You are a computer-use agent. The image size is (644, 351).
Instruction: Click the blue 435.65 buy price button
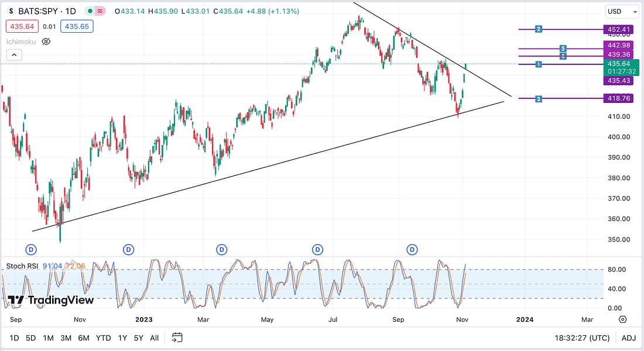[x=77, y=26]
